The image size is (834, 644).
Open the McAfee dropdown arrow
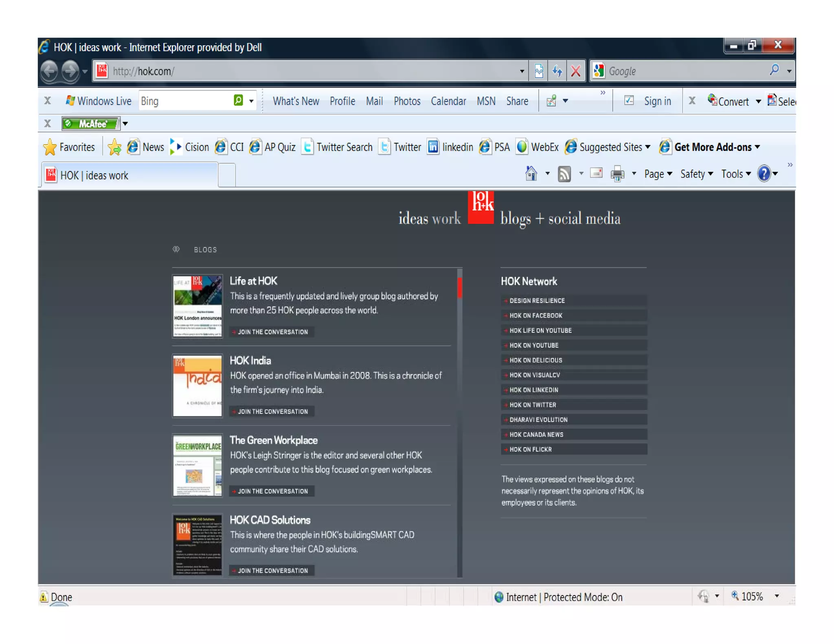125,124
